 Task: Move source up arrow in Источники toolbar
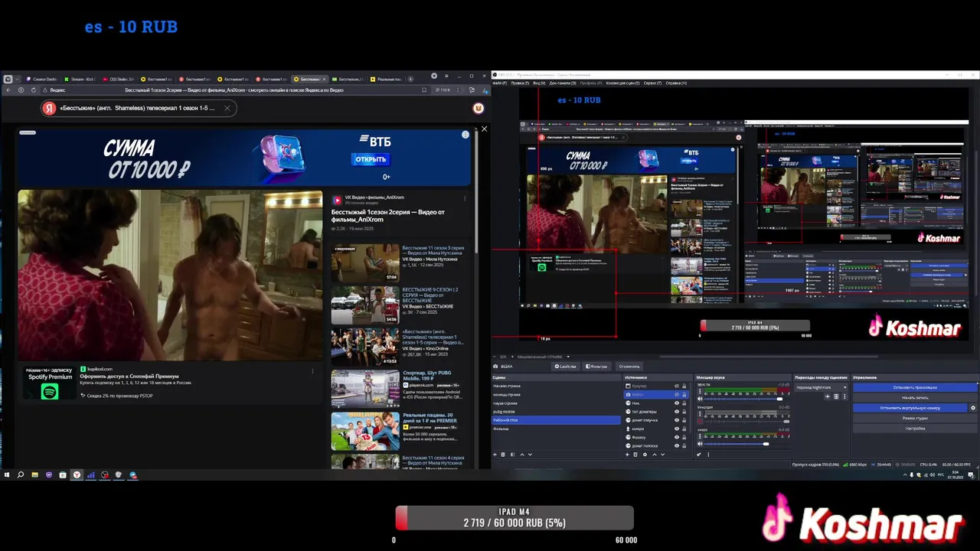(x=655, y=454)
